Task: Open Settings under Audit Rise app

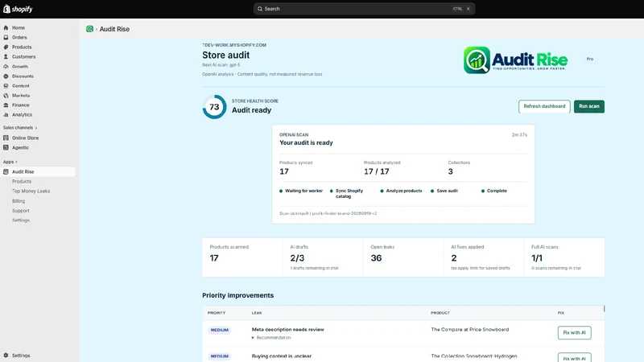Action: coord(21,220)
